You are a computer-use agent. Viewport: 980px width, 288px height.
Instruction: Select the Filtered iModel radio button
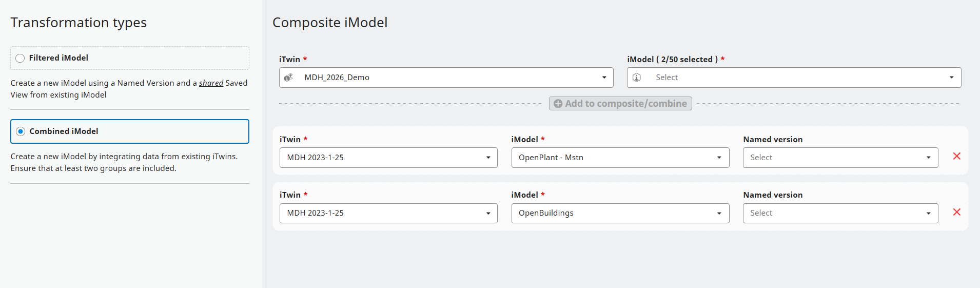(20, 58)
